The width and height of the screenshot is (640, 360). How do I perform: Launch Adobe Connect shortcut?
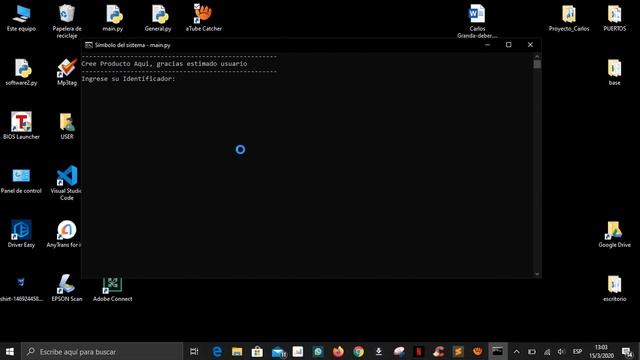pos(113,290)
